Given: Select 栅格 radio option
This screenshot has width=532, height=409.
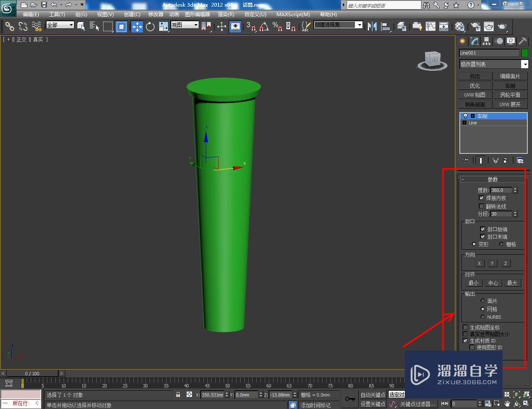Looking at the screenshot, I should pyautogui.click(x=501, y=244).
